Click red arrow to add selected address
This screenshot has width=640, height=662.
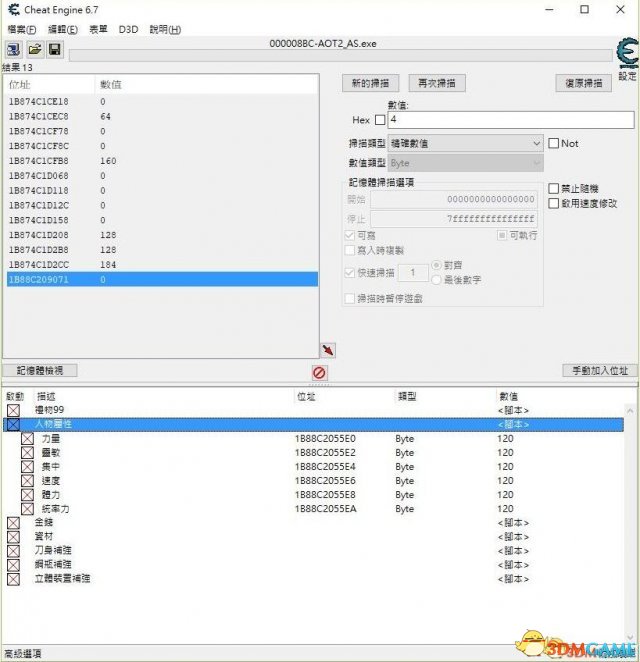coord(328,350)
